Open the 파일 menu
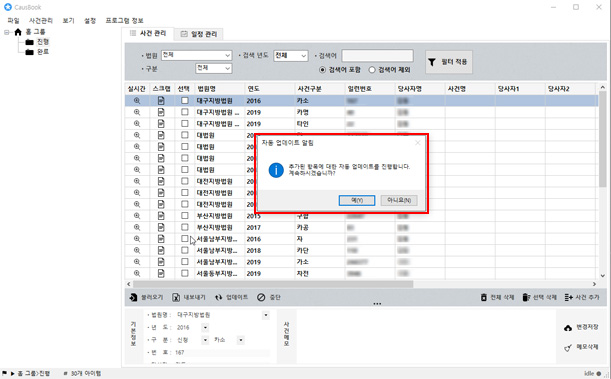 coord(13,20)
